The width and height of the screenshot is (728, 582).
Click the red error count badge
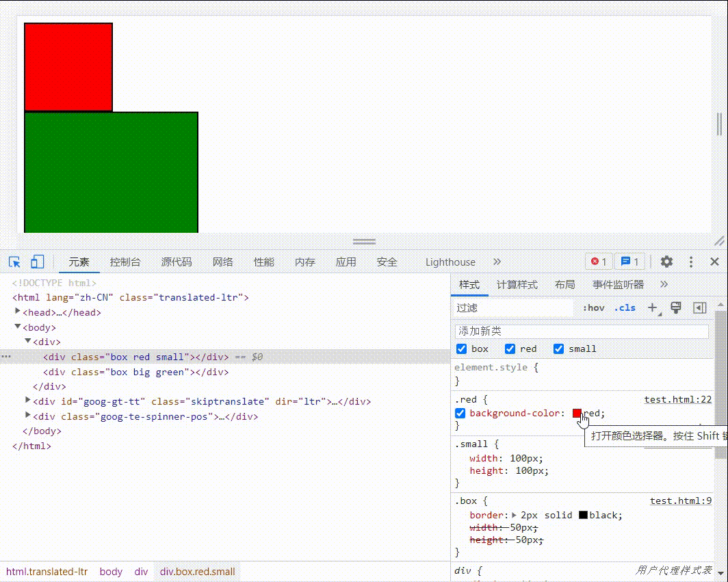pyautogui.click(x=599, y=262)
